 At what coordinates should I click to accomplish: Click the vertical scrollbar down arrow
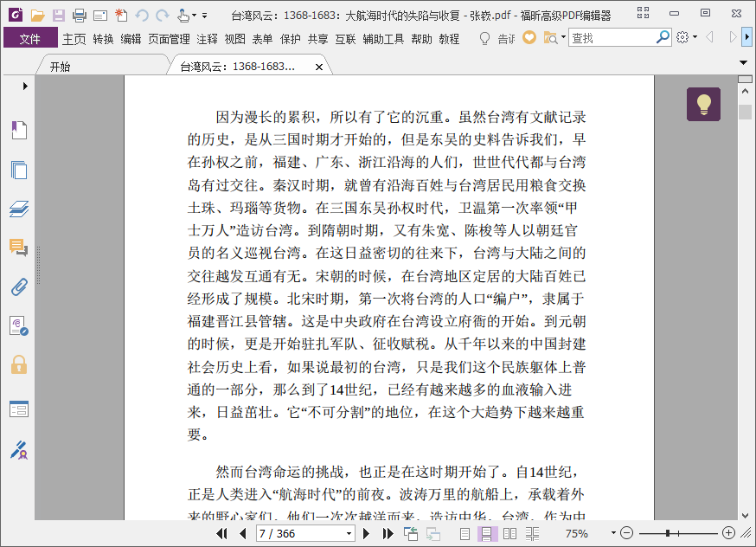point(745,515)
